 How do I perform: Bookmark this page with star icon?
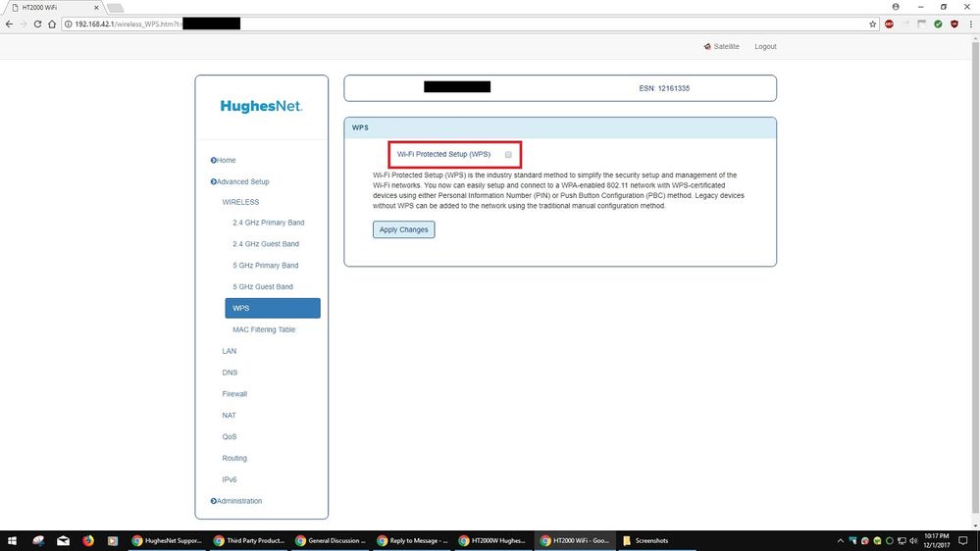(x=872, y=24)
